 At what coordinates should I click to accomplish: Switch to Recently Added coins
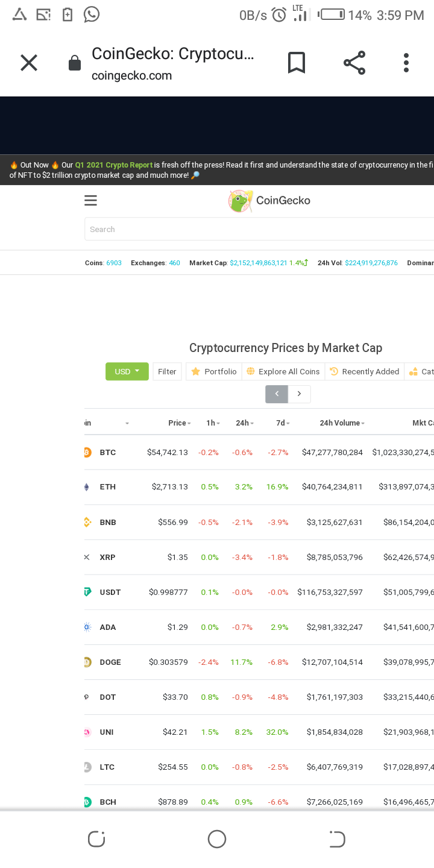[365, 371]
